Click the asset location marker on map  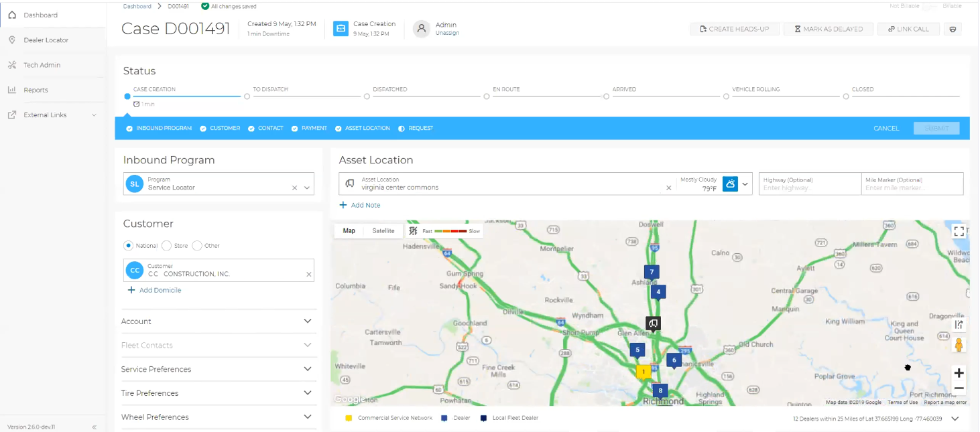654,324
